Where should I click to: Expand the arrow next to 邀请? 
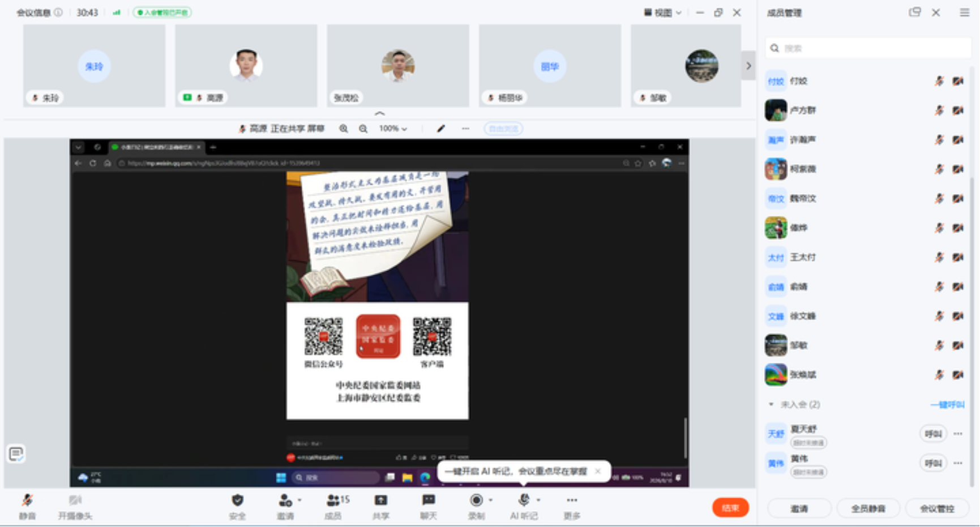click(299, 500)
